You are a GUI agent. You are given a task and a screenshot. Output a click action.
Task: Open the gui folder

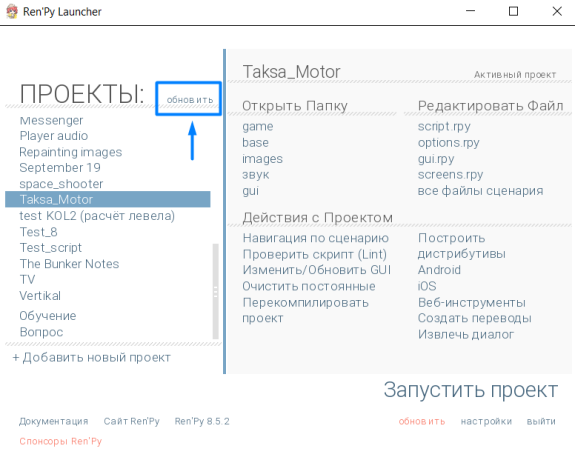(x=250, y=191)
